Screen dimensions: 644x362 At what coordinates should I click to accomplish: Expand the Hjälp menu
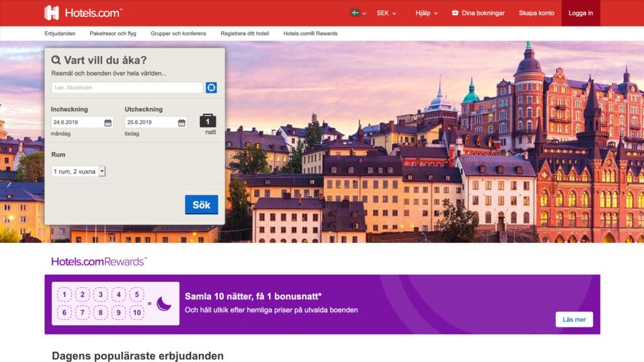point(426,13)
